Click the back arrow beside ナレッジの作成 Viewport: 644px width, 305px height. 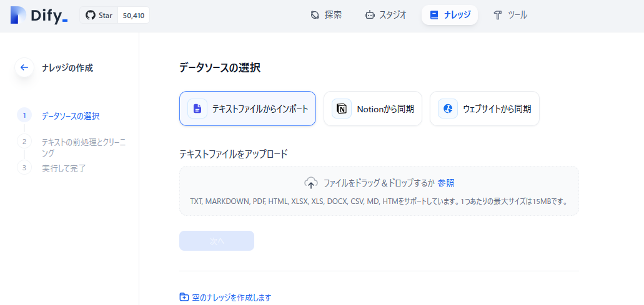point(24,67)
